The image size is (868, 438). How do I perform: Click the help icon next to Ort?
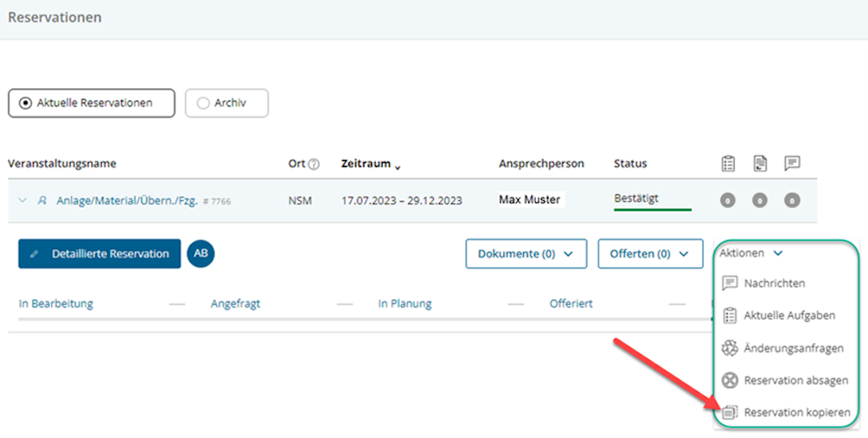pos(314,164)
